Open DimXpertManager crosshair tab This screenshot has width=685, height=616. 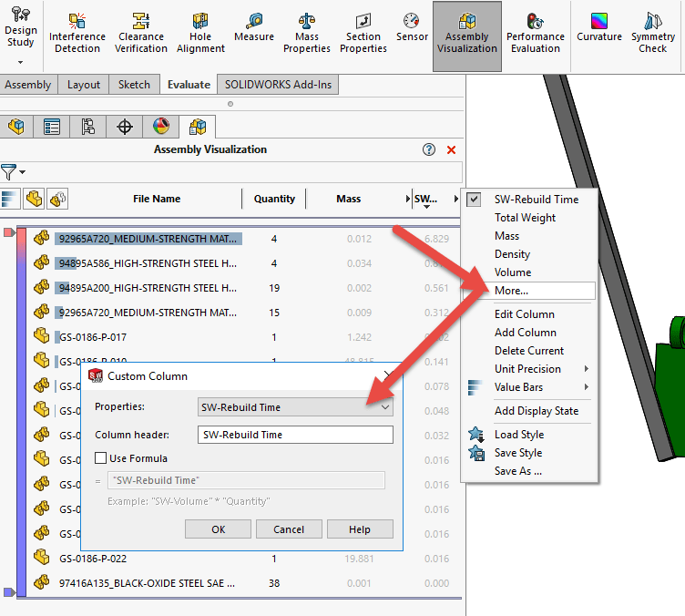click(x=125, y=128)
